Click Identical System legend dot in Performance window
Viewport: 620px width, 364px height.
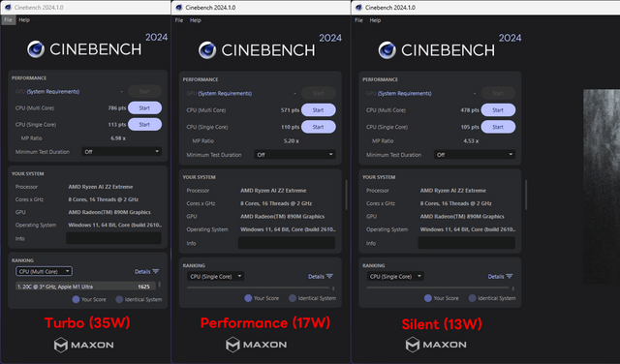click(x=293, y=298)
